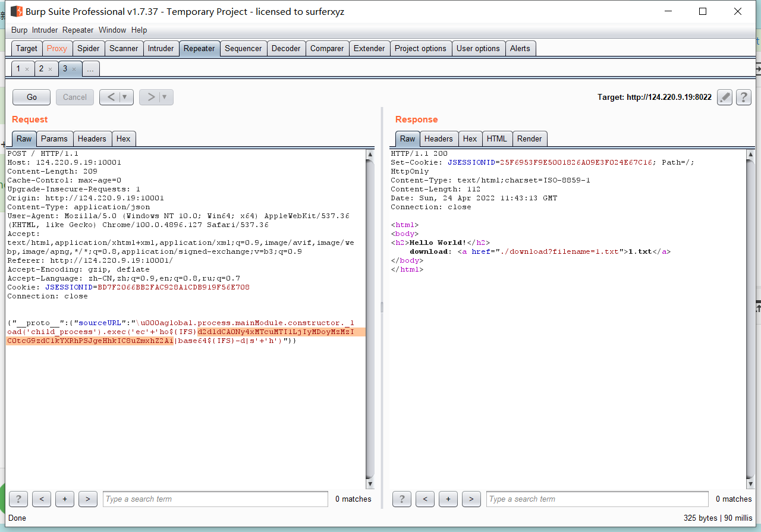Select Repeater sub-tab 1

18,68
